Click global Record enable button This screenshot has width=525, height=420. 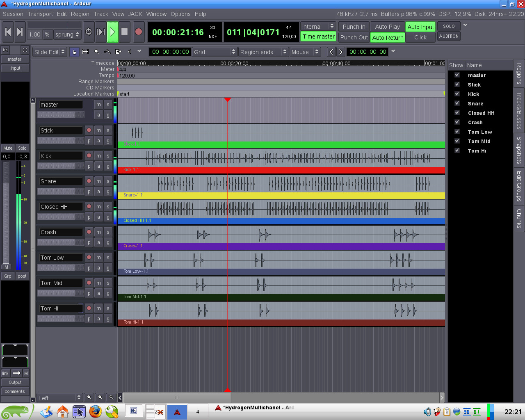139,32
